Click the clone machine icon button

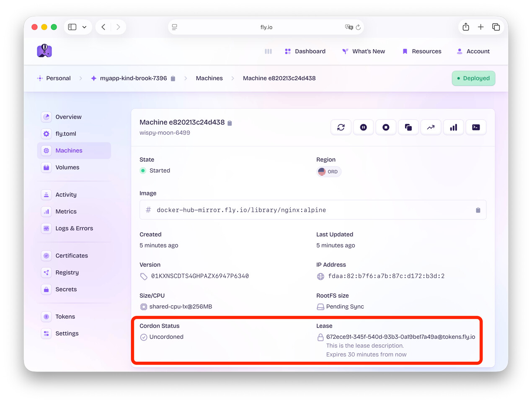[x=408, y=127]
